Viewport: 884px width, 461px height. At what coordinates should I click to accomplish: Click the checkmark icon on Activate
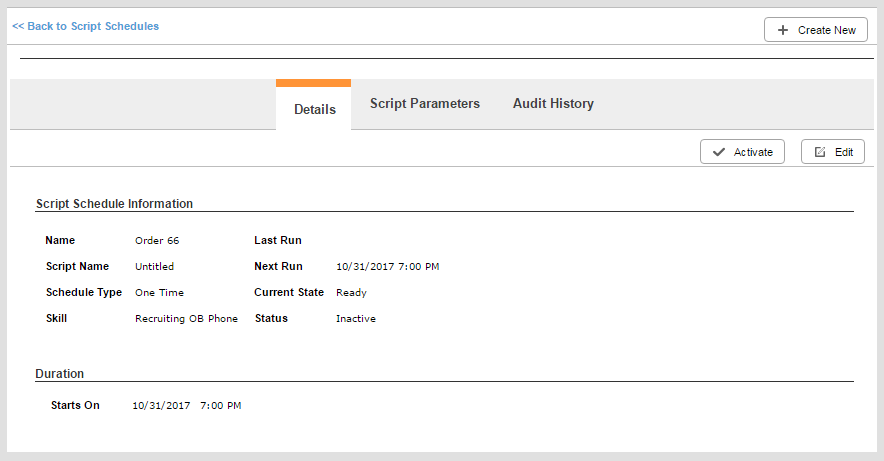click(x=718, y=152)
